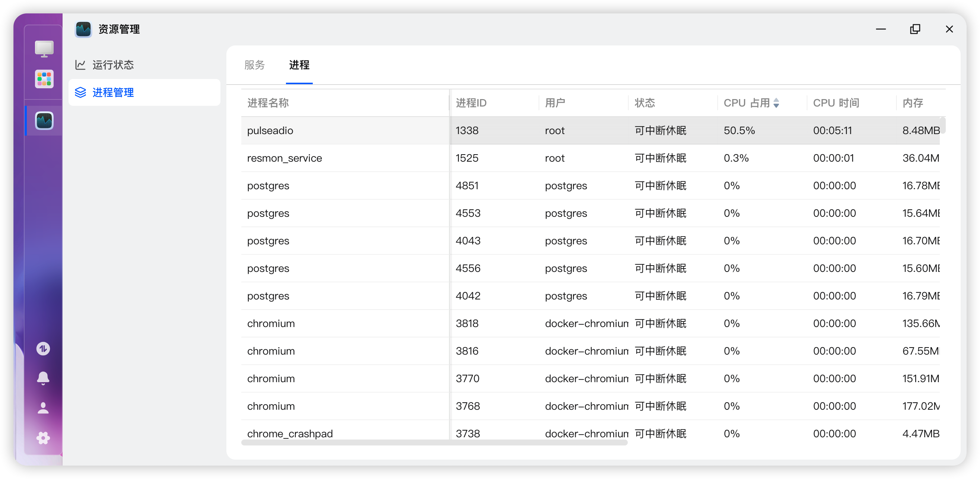Switch to the 服务 tab
The height and width of the screenshot is (479, 980).
(x=254, y=65)
